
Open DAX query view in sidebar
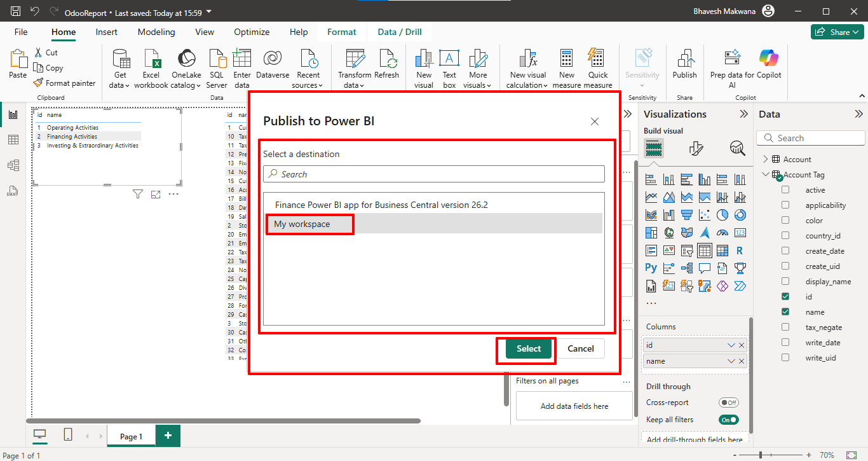pos(13,191)
